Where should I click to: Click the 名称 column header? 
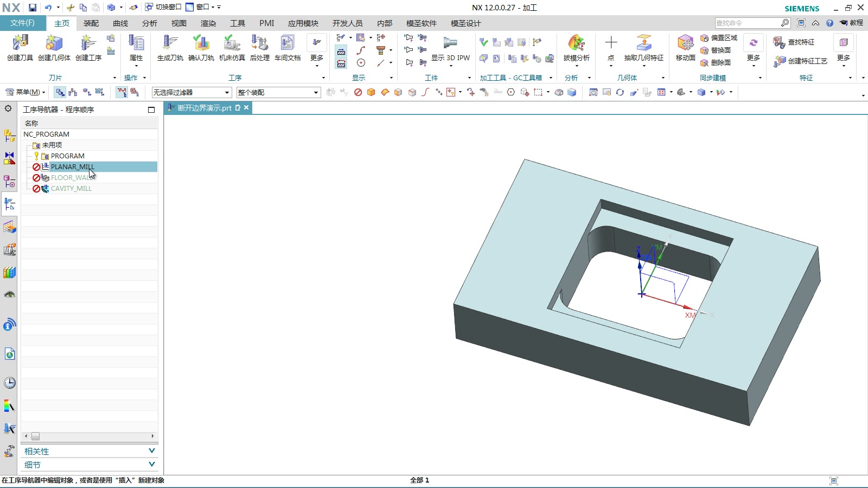[90, 124]
